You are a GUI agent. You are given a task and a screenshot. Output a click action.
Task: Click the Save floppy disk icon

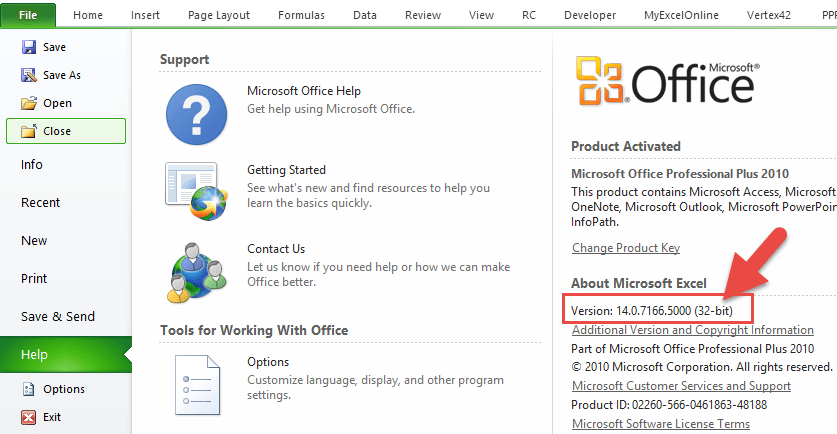click(29, 47)
